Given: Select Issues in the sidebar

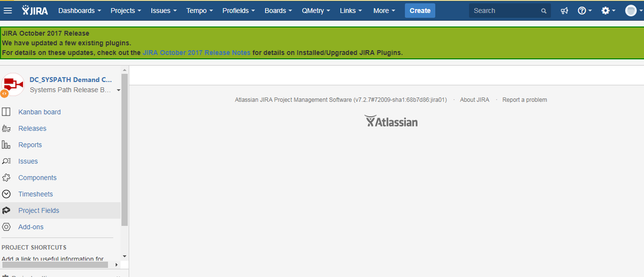Looking at the screenshot, I should (28, 161).
